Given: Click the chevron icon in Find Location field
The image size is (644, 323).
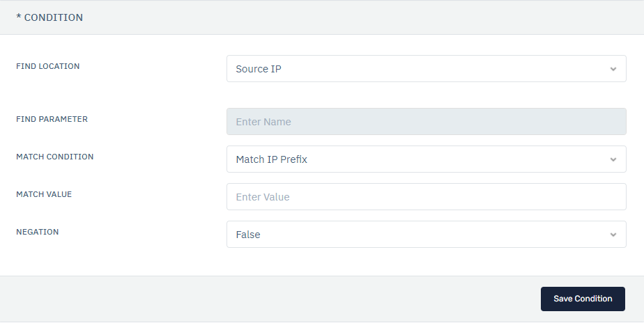Looking at the screenshot, I should [613, 69].
